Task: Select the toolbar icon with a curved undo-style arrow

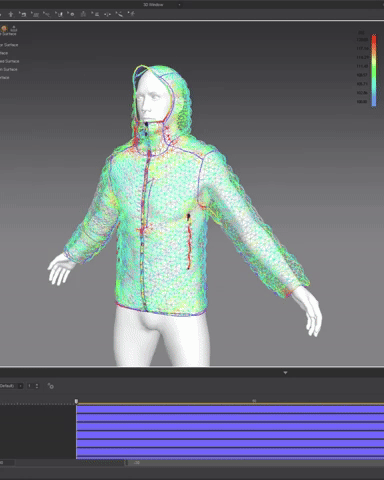Action: [x=23, y=14]
